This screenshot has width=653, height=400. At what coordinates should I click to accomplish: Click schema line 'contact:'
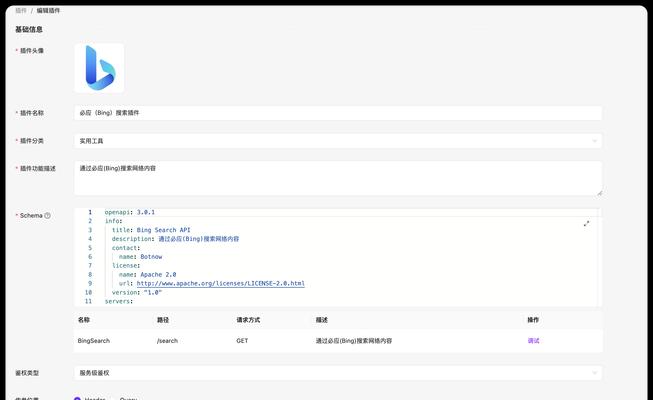tap(126, 248)
